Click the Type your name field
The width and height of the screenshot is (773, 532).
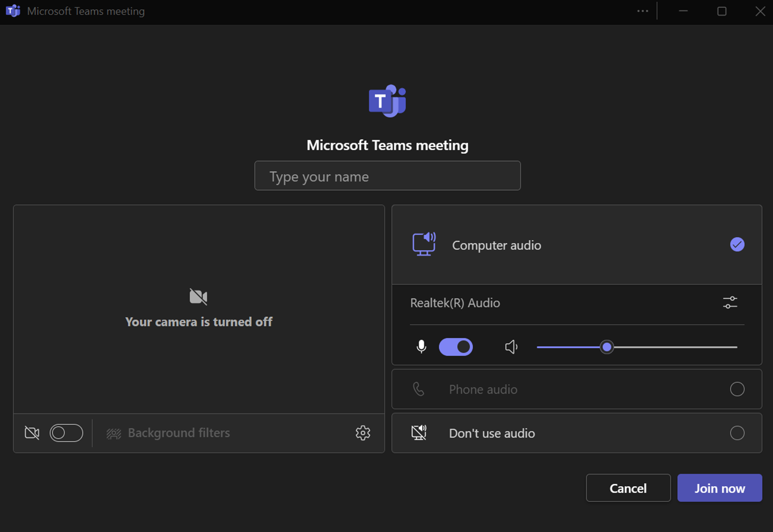coord(387,176)
